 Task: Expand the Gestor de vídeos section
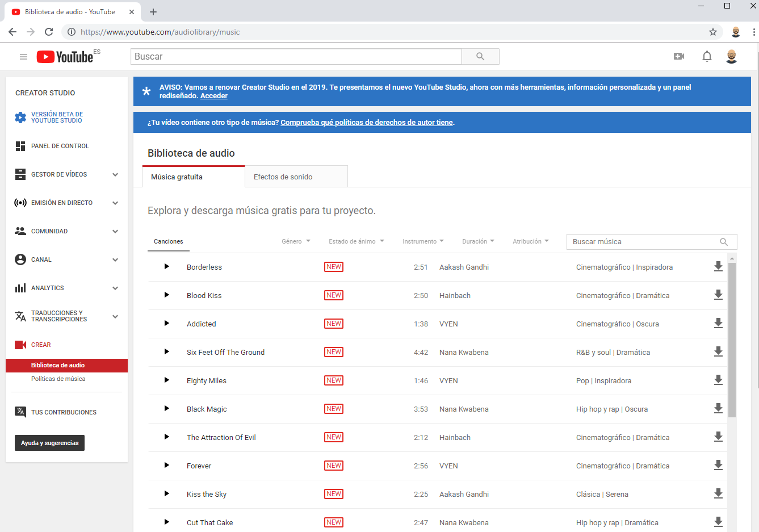115,174
